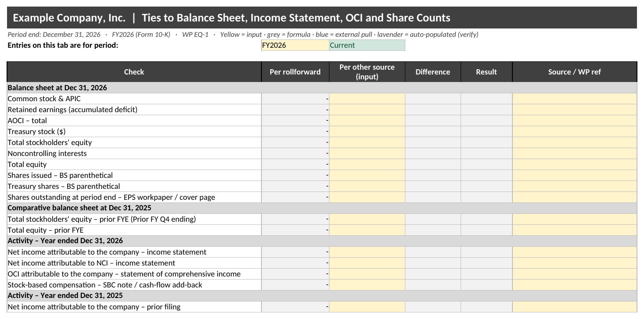Select Source / WP ref cell for OCI attributable row
The height and width of the screenshot is (319, 644).
[575, 274]
